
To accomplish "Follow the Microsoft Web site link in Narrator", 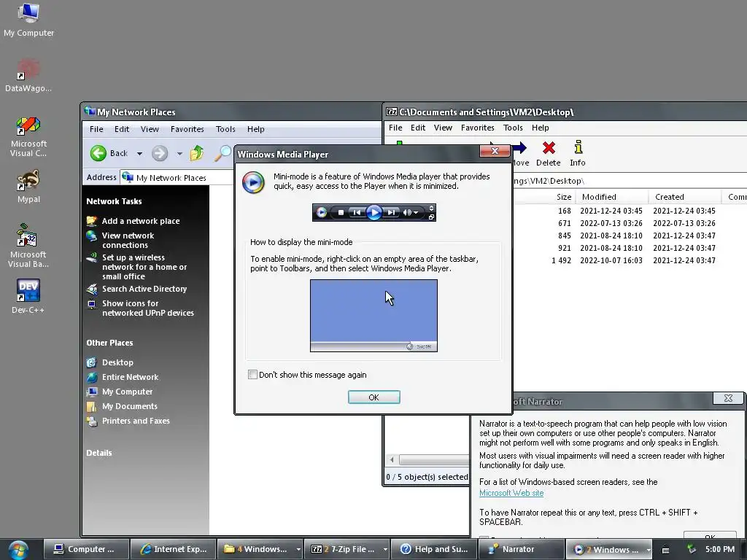I will click(511, 493).
